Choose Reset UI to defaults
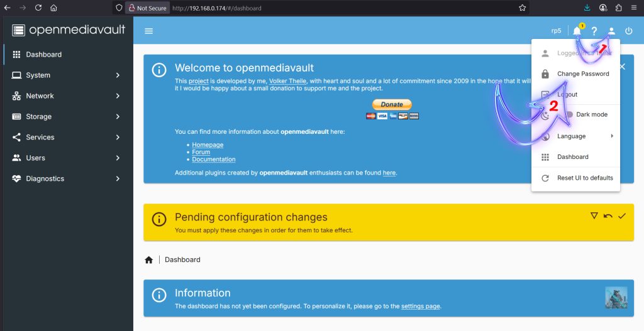The height and width of the screenshot is (331, 644). tap(584, 178)
